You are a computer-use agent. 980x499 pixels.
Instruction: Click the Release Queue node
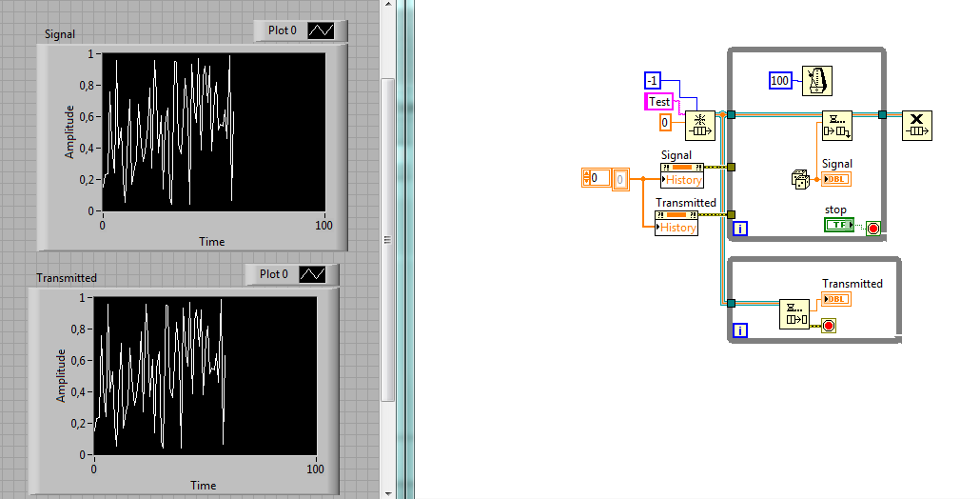click(917, 126)
